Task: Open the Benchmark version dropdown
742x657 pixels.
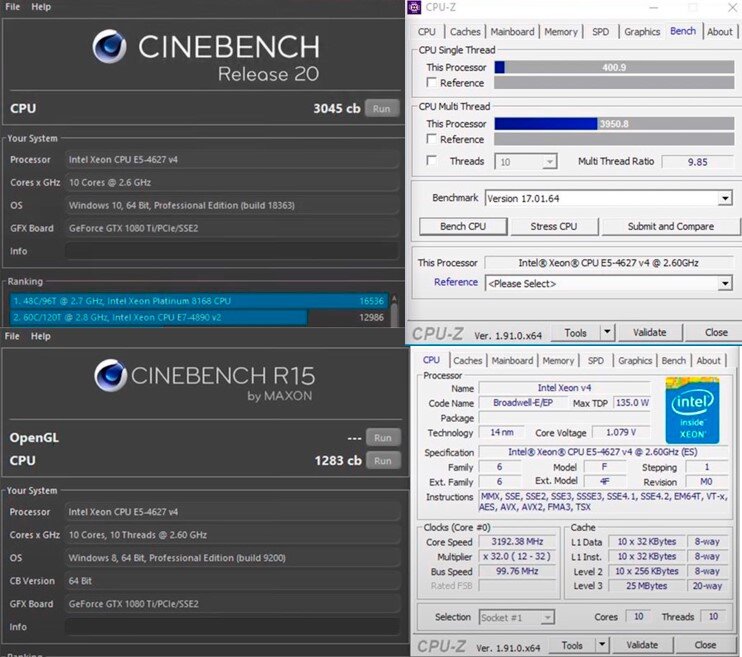Action: click(609, 198)
